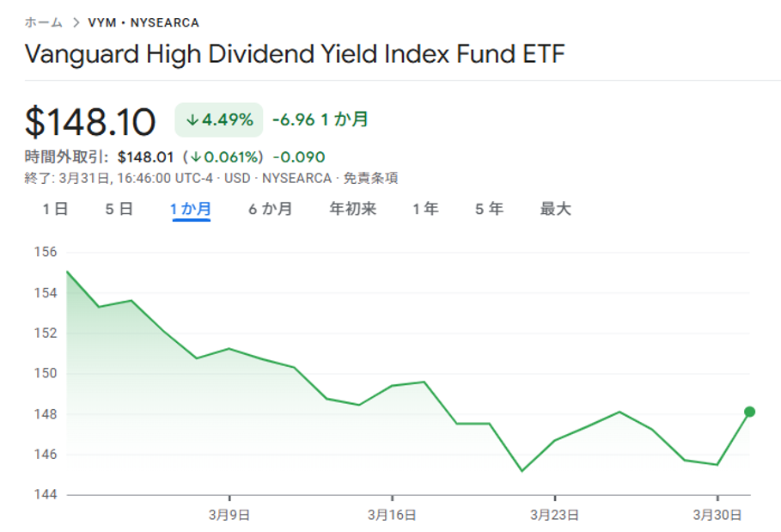Select the 1か月 range tab
The height and width of the screenshot is (532, 781).
[191, 209]
